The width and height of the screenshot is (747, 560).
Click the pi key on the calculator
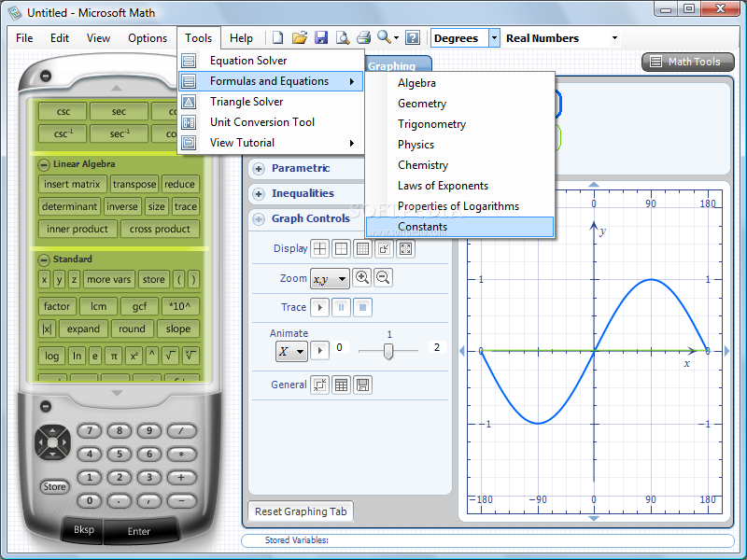pyautogui.click(x=114, y=356)
